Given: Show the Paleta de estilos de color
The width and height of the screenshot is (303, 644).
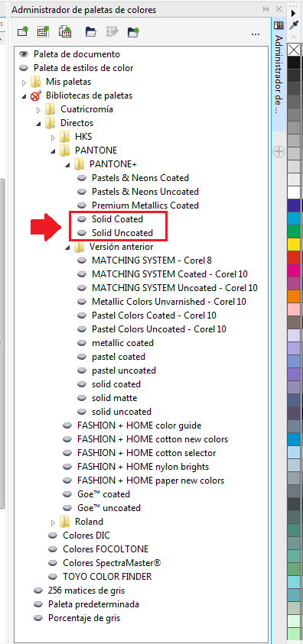Looking at the screenshot, I should 24,68.
